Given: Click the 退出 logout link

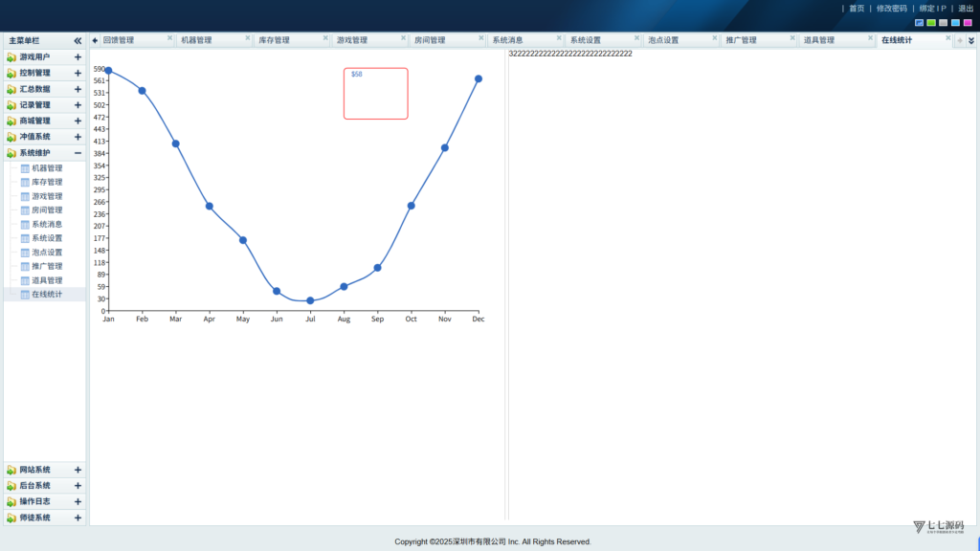Looking at the screenshot, I should [x=966, y=9].
